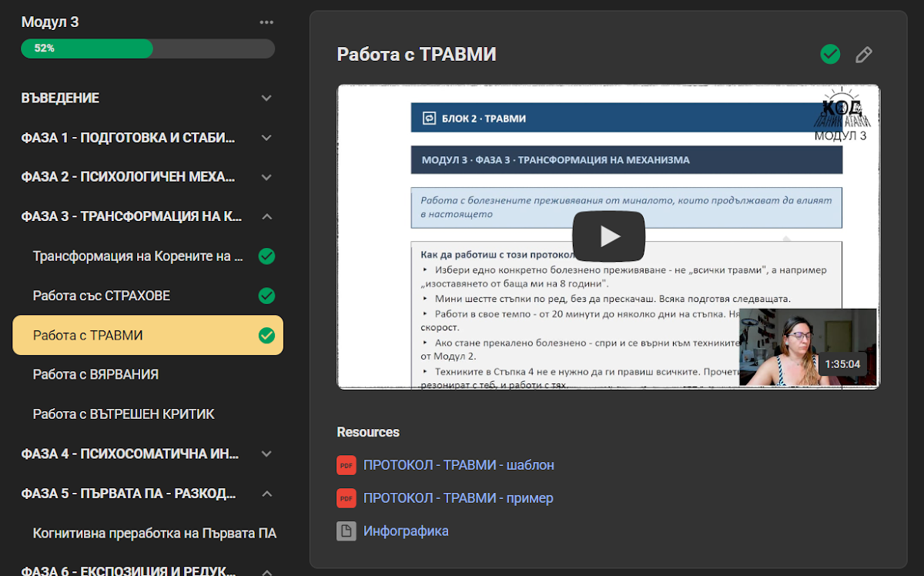Click the Resources heading
Image resolution: width=924 pixels, height=576 pixels.
[368, 432]
